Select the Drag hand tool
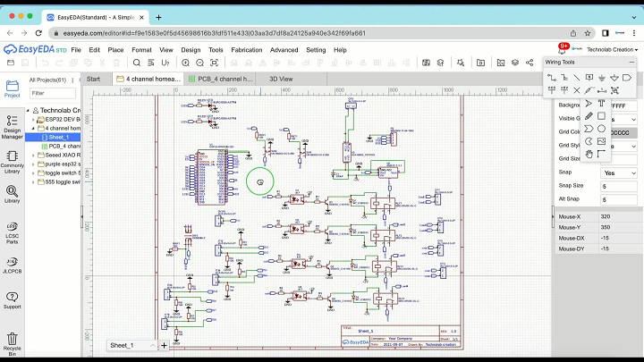The height and width of the screenshot is (362, 644). point(589,155)
